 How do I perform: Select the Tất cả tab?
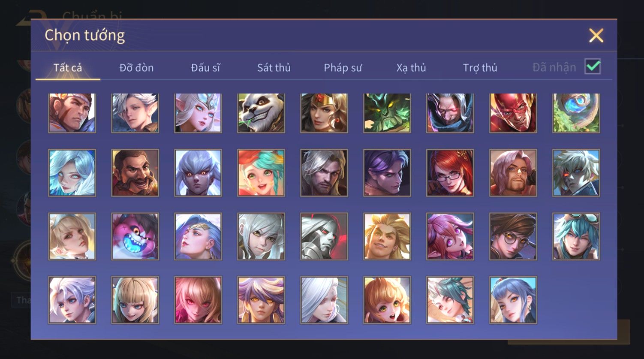pyautogui.click(x=68, y=68)
